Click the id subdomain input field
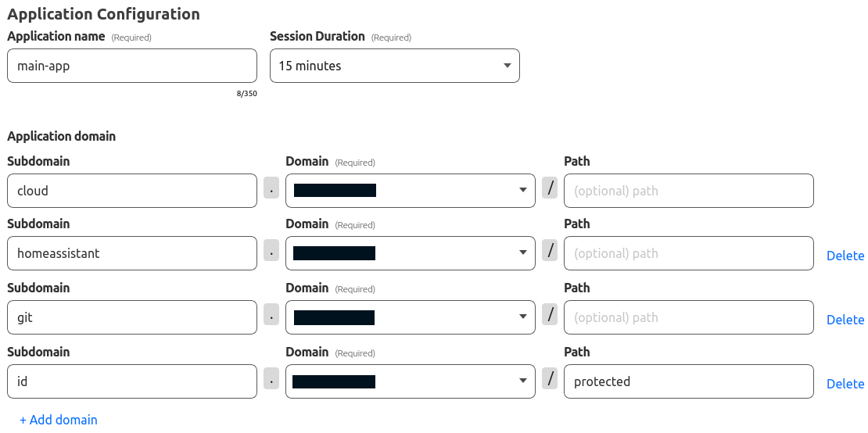The image size is (868, 433). [x=131, y=381]
